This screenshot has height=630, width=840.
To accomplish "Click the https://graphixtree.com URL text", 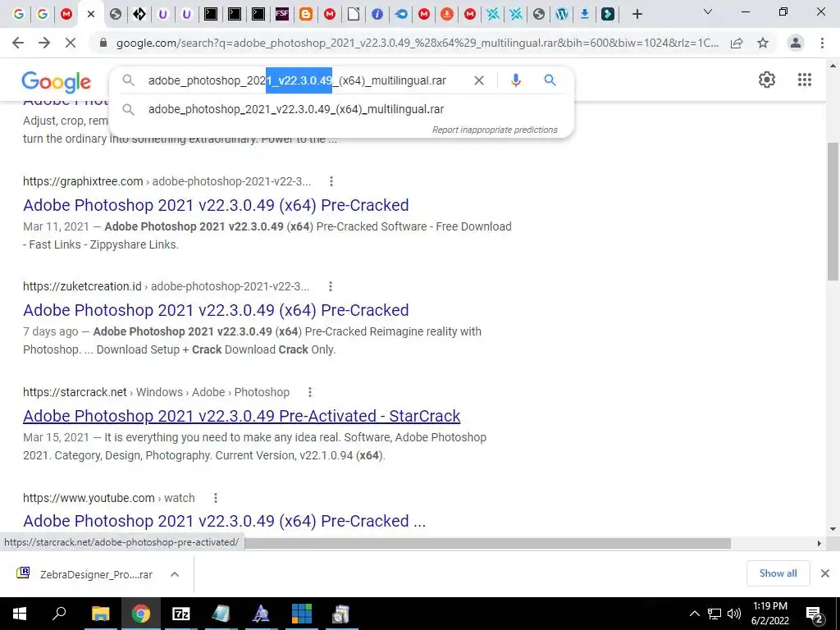I will coord(83,181).
